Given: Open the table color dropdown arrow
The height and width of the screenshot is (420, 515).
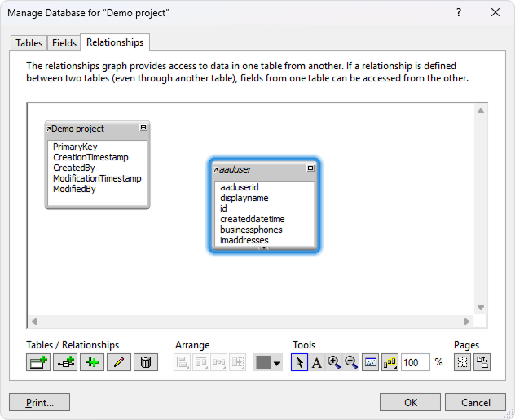Looking at the screenshot, I should coord(277,363).
